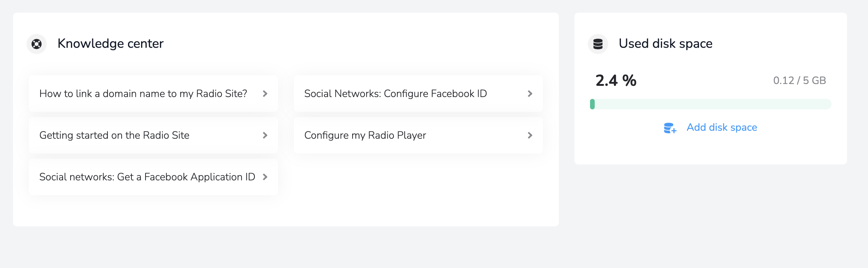This screenshot has height=268, width=868.
Task: Click the chevron beside Configure Facebook ID
Action: tap(530, 94)
